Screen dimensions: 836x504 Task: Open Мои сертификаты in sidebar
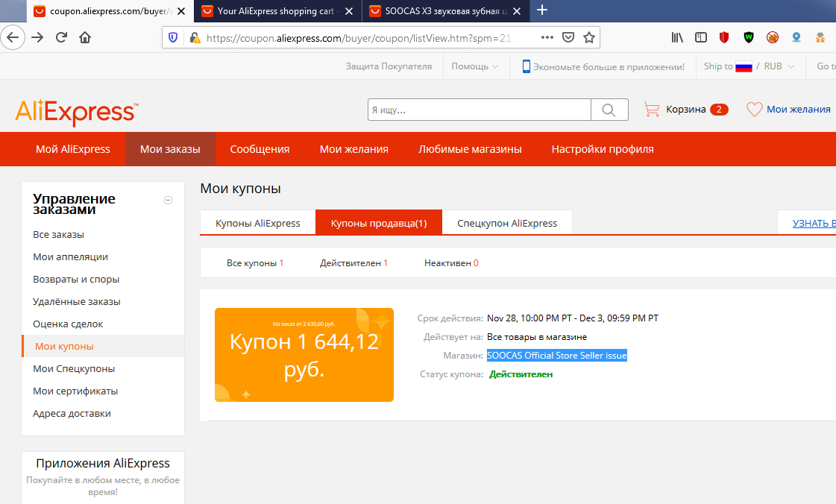(x=75, y=391)
